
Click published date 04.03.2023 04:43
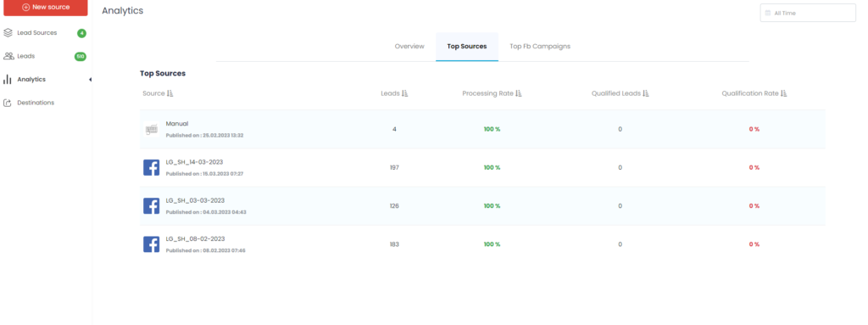coord(224,212)
